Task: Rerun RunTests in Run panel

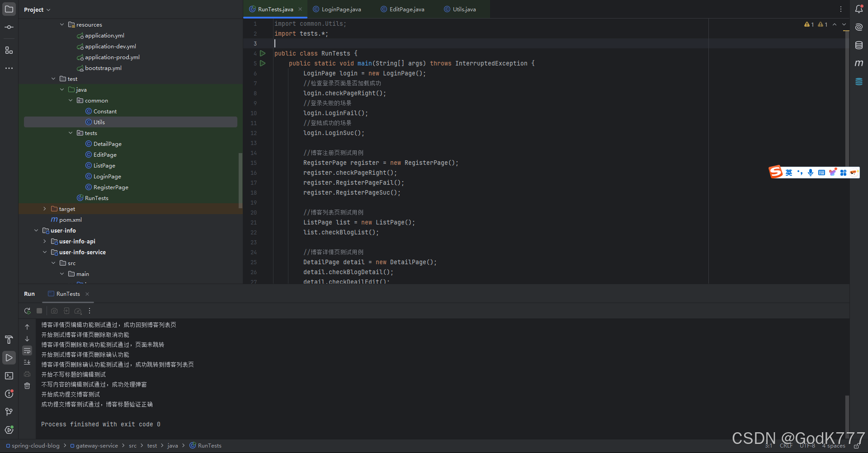Action: coord(28,311)
